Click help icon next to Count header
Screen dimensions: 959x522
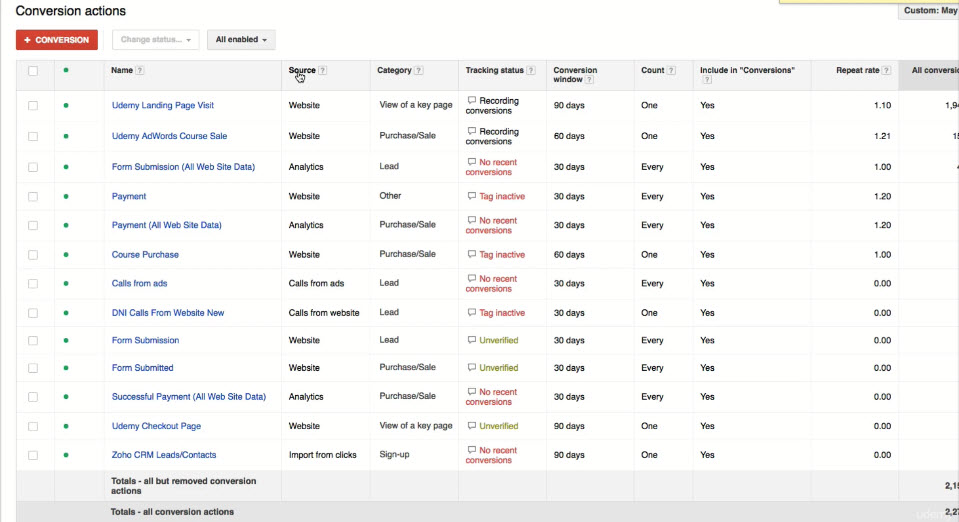(x=671, y=71)
